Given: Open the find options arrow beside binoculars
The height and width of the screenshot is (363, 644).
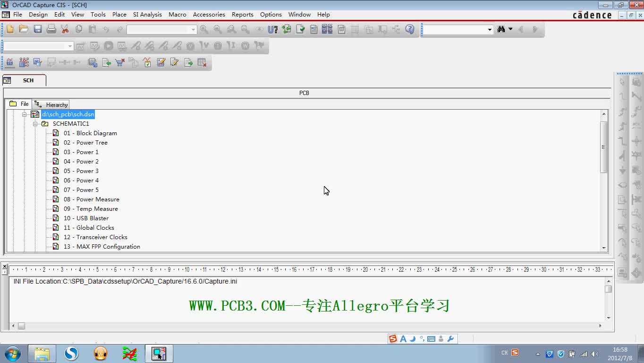Looking at the screenshot, I should tap(510, 29).
